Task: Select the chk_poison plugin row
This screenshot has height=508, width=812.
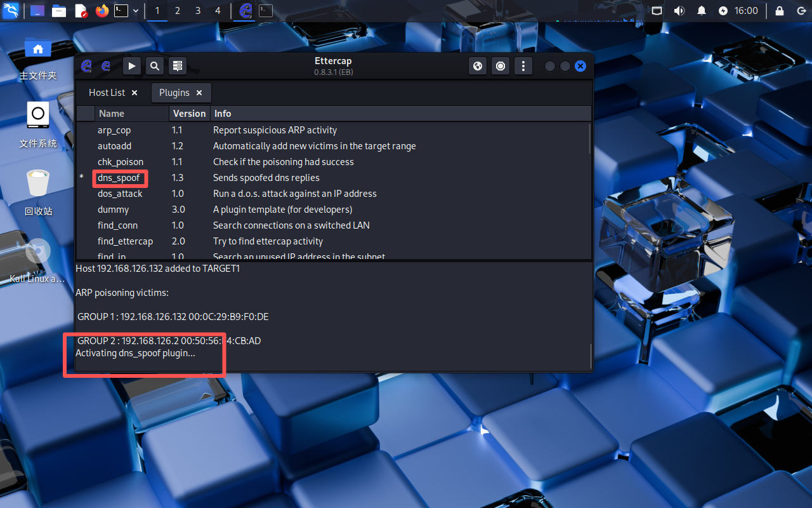Action: [x=333, y=162]
